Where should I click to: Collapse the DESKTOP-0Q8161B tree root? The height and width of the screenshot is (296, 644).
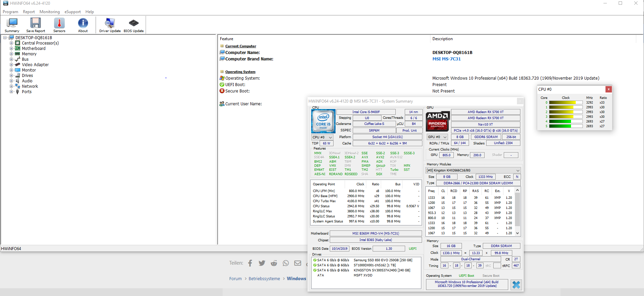pyautogui.click(x=5, y=38)
